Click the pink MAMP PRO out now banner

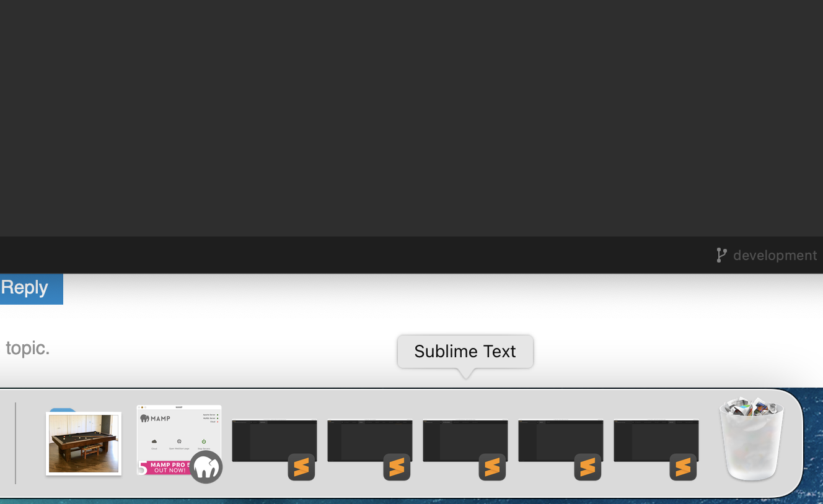coord(167,467)
